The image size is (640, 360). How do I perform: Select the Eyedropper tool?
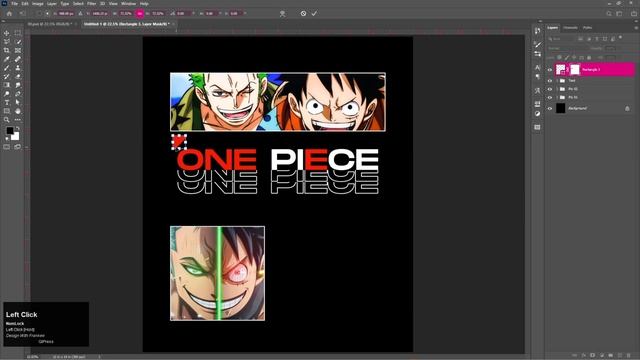pyautogui.click(x=7, y=59)
